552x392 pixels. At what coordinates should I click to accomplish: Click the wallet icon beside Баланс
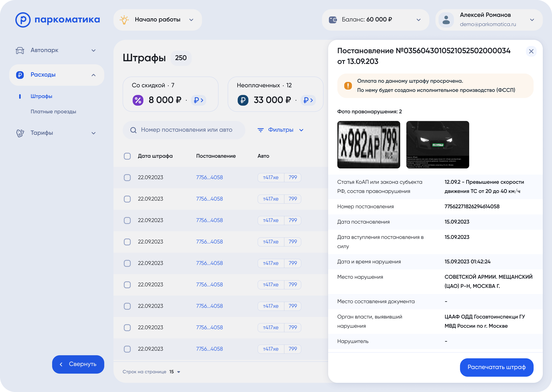coord(333,20)
